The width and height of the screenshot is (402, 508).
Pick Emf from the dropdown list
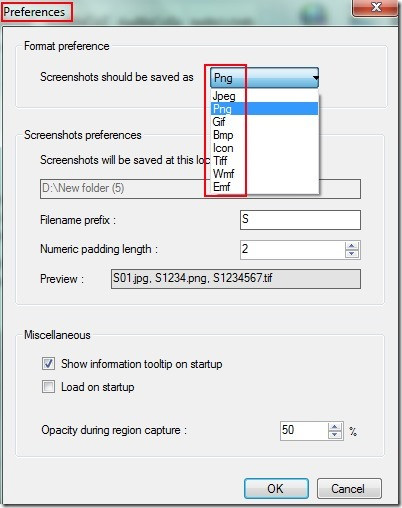pyautogui.click(x=264, y=187)
